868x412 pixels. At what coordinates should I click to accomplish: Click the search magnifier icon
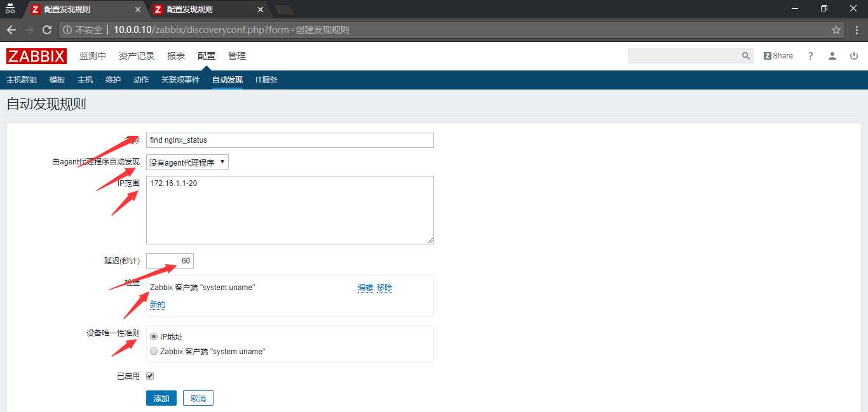pos(746,56)
